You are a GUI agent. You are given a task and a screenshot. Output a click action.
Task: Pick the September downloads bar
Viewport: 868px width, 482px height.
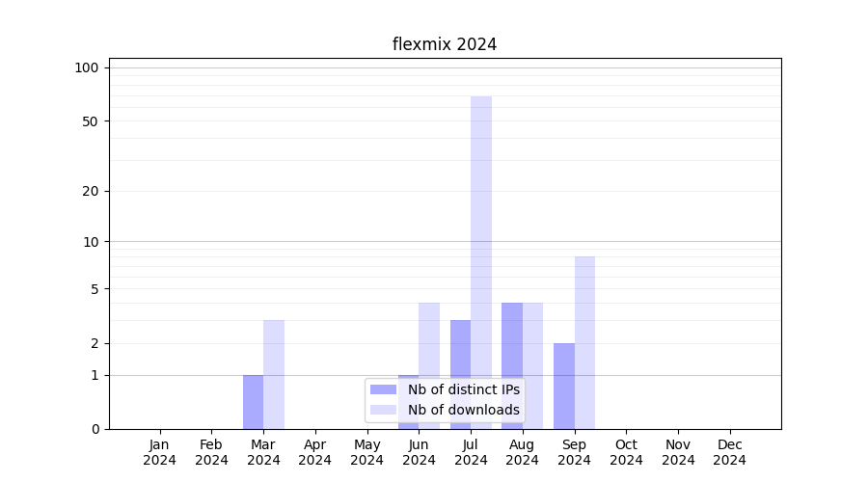click(x=584, y=342)
